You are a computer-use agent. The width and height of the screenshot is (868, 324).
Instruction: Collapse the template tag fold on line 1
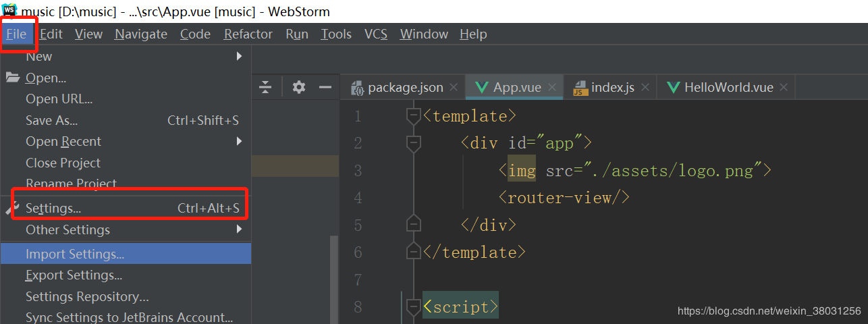coord(413,116)
